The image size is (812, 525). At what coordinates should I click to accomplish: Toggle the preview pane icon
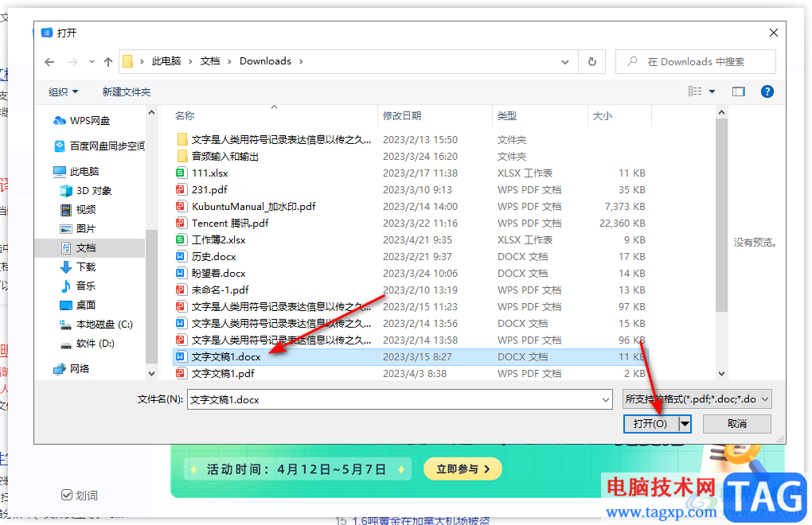pos(739,91)
